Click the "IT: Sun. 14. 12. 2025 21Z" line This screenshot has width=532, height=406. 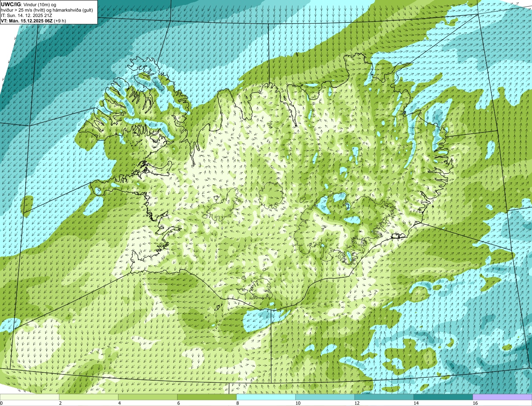(x=27, y=15)
